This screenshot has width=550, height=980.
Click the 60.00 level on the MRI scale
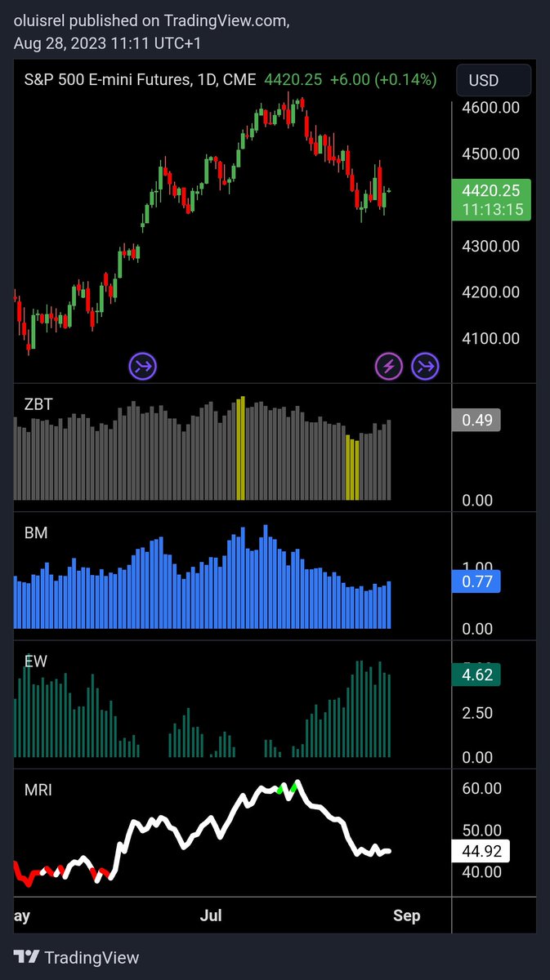coord(481,789)
